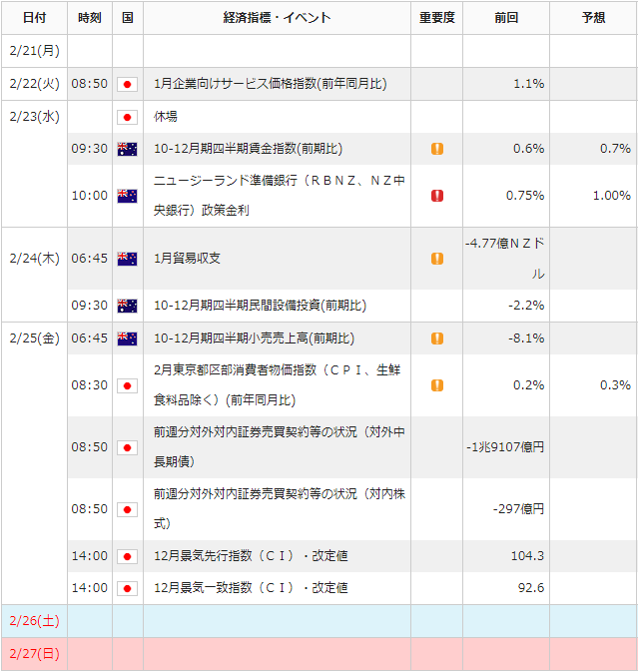The image size is (638, 672).
Task: Click New Zealand flag in 四半期小売売上高 row
Action: [x=127, y=338]
